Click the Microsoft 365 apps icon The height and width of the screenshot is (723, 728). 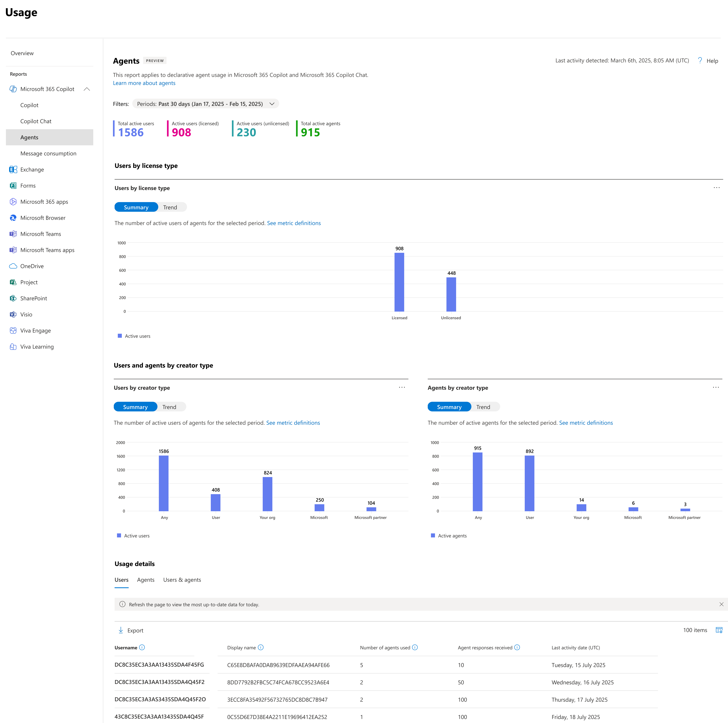[x=13, y=202]
